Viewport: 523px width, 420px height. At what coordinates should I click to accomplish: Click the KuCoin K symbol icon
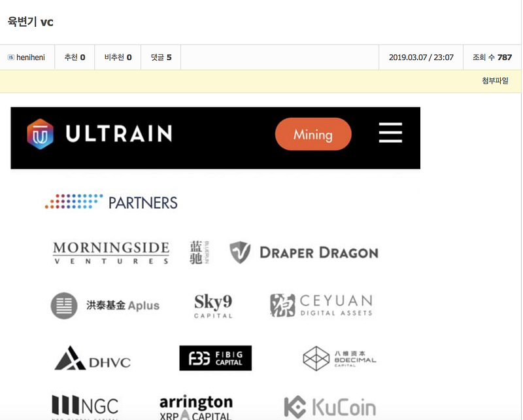(295, 407)
